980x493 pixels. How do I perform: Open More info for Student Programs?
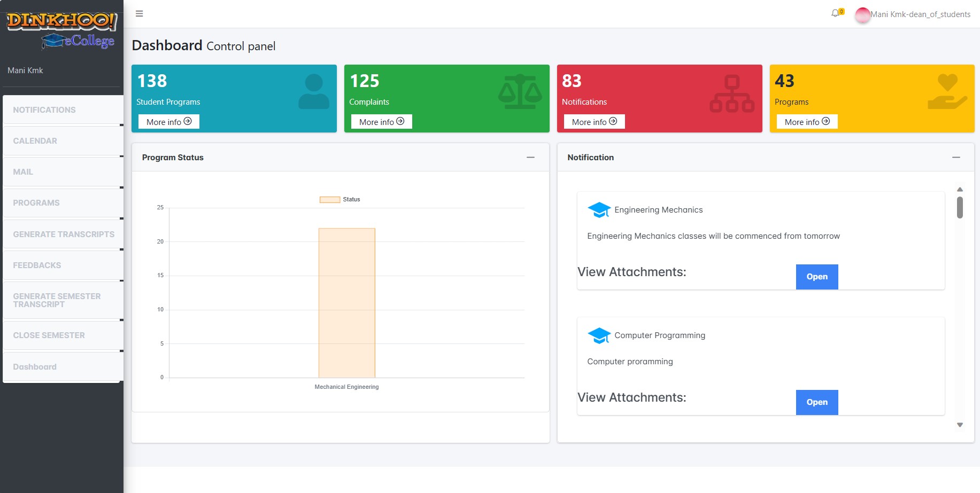pyautogui.click(x=169, y=122)
